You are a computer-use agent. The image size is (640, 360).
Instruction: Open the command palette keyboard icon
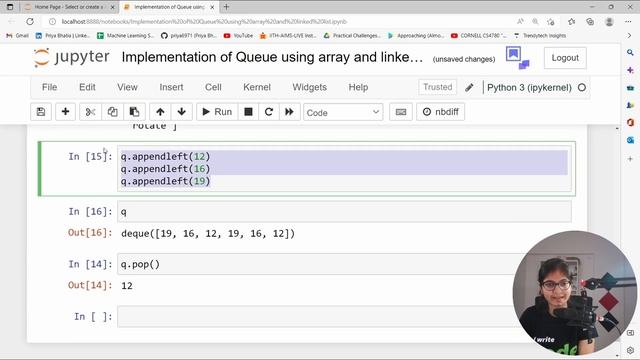pyautogui.click(x=401, y=112)
